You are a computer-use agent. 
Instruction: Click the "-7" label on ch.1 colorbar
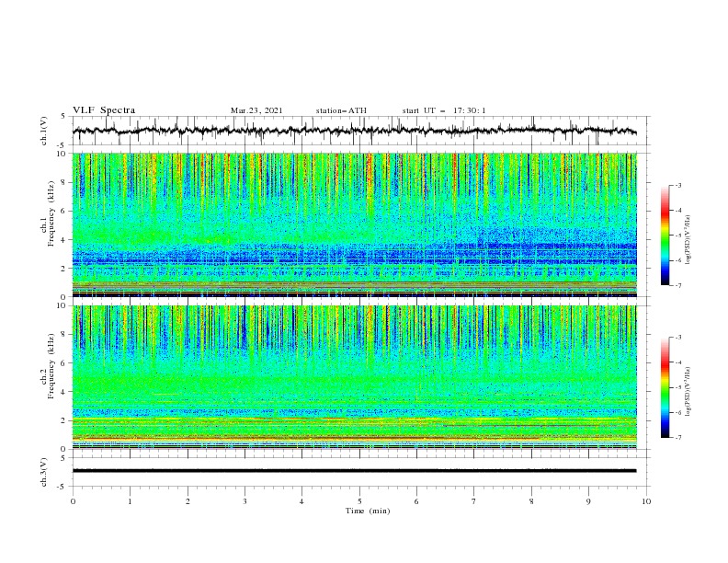pos(678,285)
